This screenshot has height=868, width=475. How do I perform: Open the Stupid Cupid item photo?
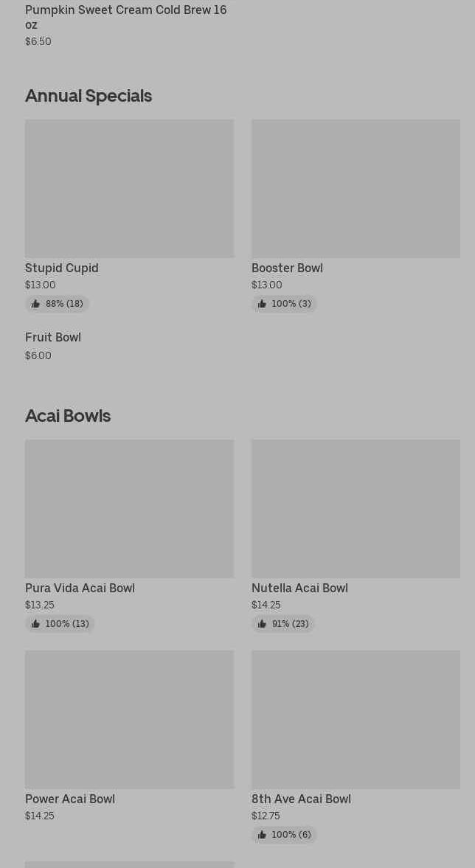(129, 189)
